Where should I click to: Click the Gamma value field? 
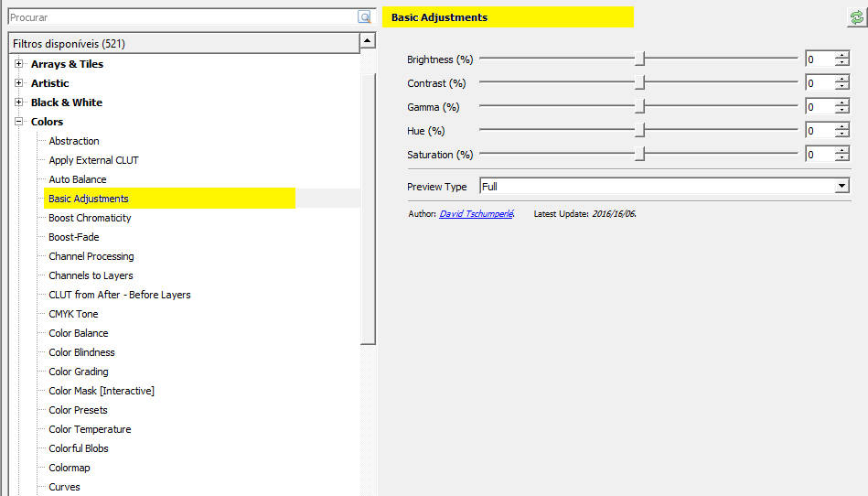pos(820,107)
